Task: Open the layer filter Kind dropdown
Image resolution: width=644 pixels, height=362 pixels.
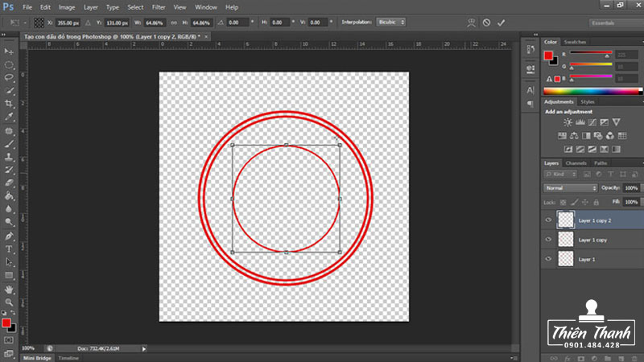Action: [x=559, y=175]
